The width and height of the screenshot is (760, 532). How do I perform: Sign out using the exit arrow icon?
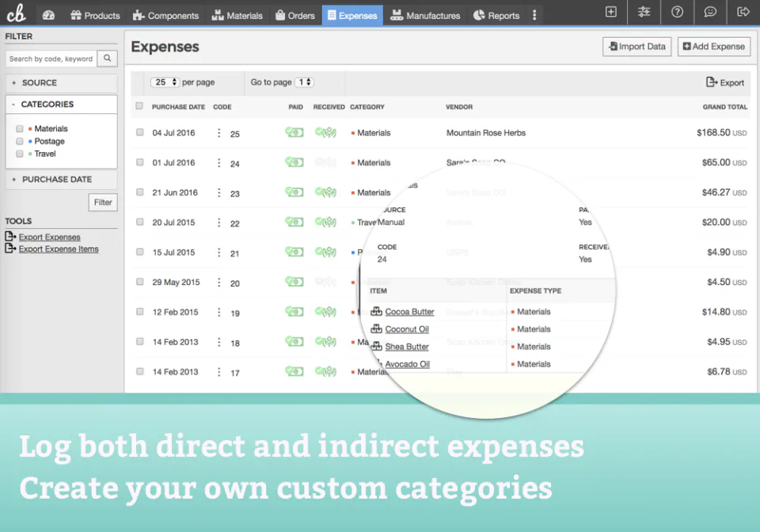coord(743,12)
